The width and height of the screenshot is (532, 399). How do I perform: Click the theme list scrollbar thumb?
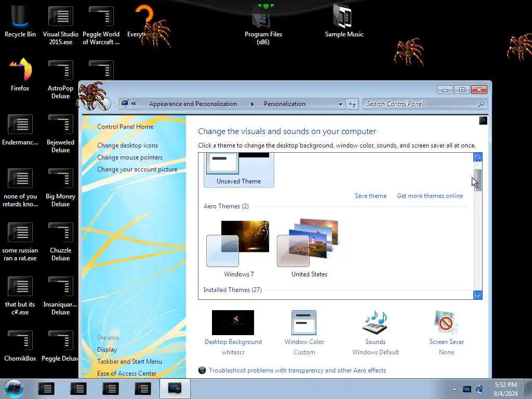coord(478,180)
